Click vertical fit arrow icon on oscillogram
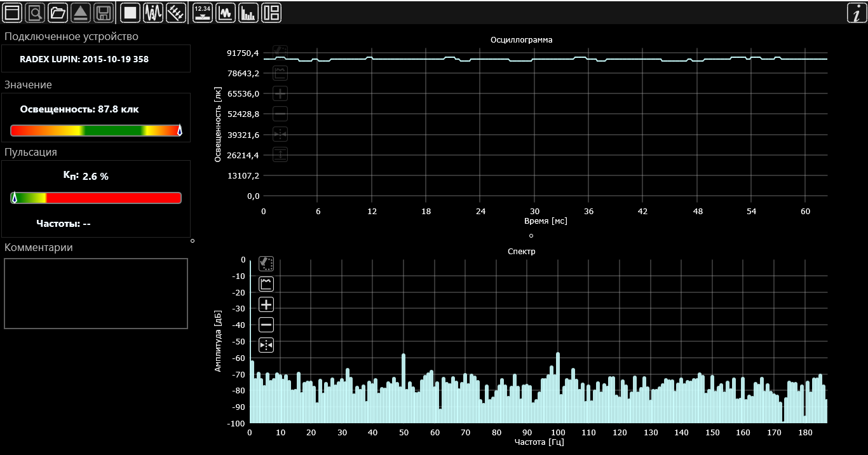Image resolution: width=868 pixels, height=455 pixels. click(x=280, y=154)
